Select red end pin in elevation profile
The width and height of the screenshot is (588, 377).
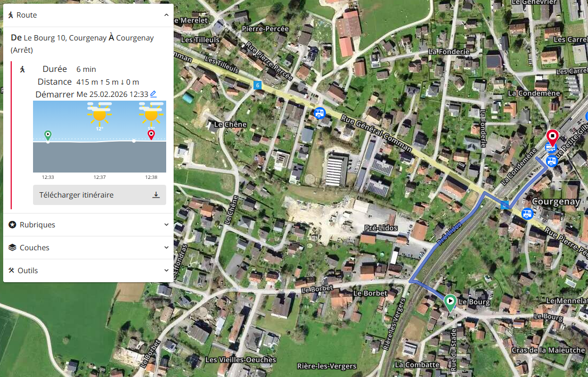[151, 134]
